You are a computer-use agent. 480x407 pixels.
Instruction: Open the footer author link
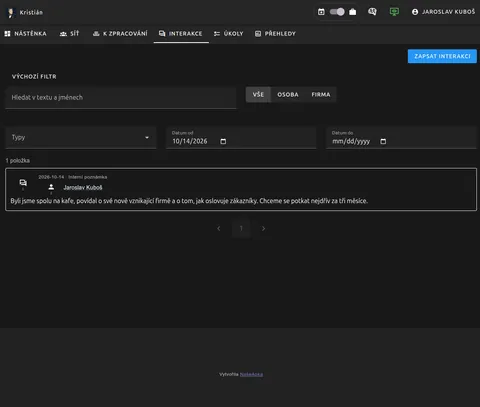click(251, 374)
